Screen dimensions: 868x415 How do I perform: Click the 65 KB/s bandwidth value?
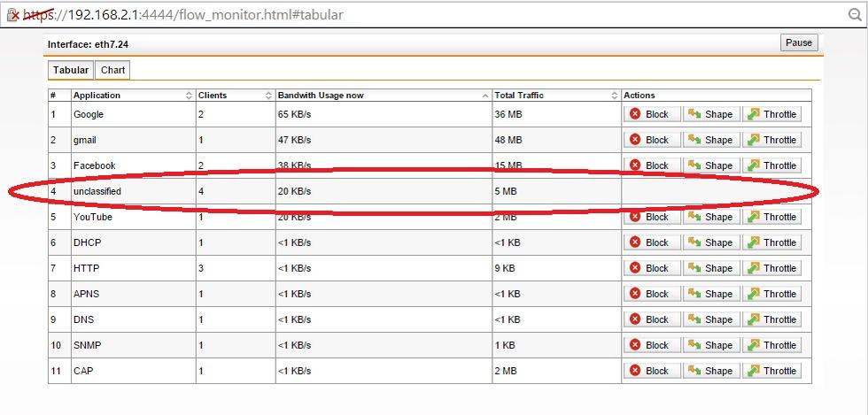294,114
